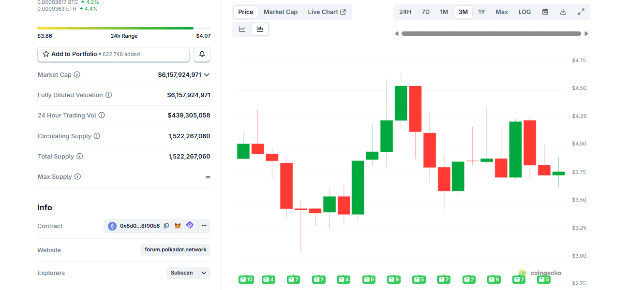The height and width of the screenshot is (290, 644).
Task: Select the Max time range
Action: point(502,12)
